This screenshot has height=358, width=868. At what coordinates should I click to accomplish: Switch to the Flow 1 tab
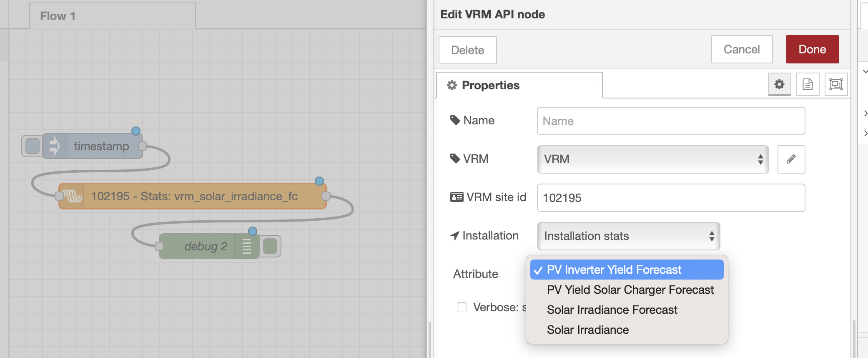point(113,16)
